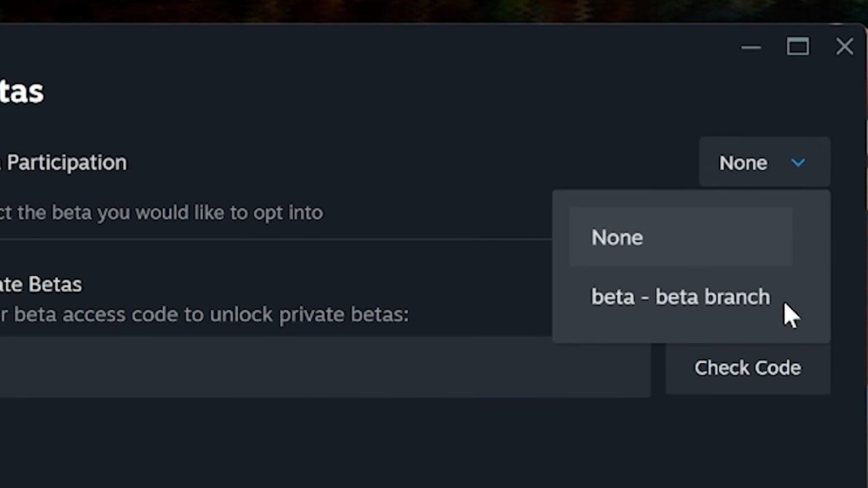Focus the beta access code text field
This screenshot has height=488, width=868.
point(322,367)
